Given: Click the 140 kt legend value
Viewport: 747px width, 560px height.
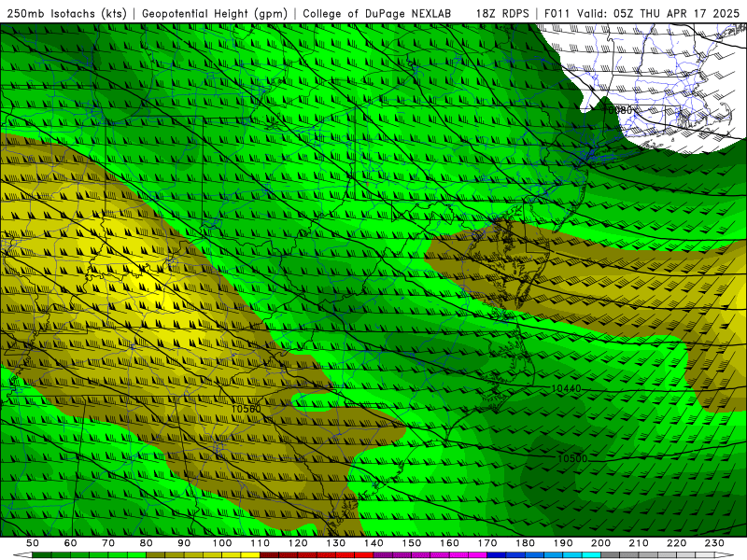Looking at the screenshot, I should (x=373, y=543).
